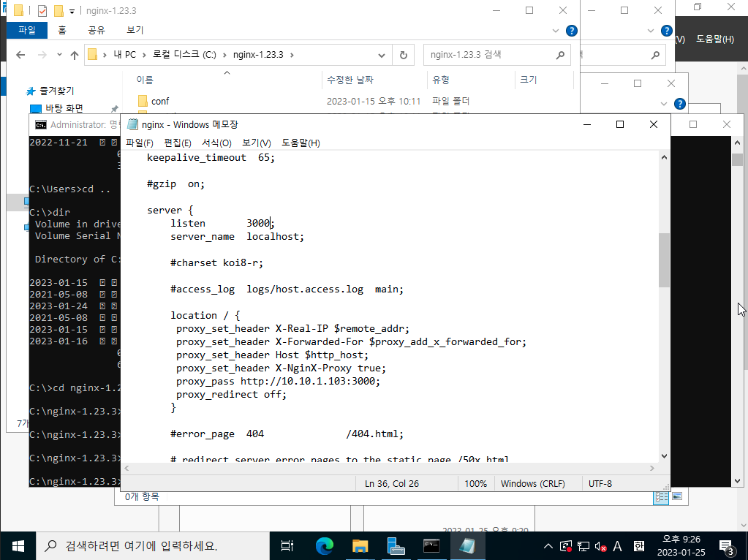
Task: Open Explorer help question mark icon
Action: point(572,31)
